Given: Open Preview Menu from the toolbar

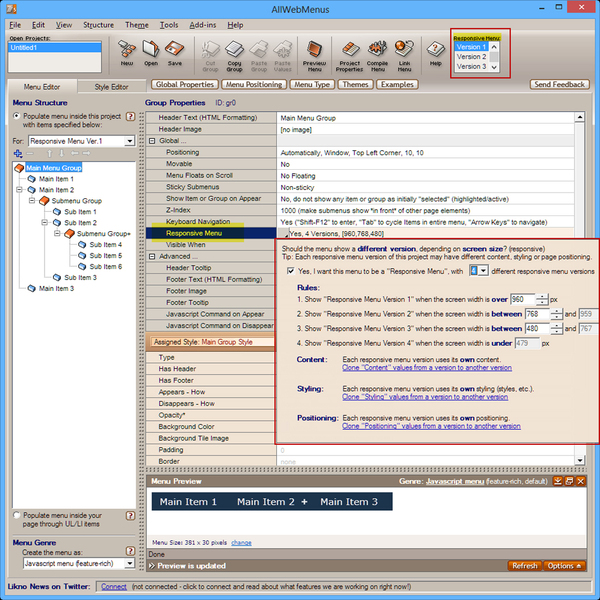Looking at the screenshot, I should [x=315, y=56].
